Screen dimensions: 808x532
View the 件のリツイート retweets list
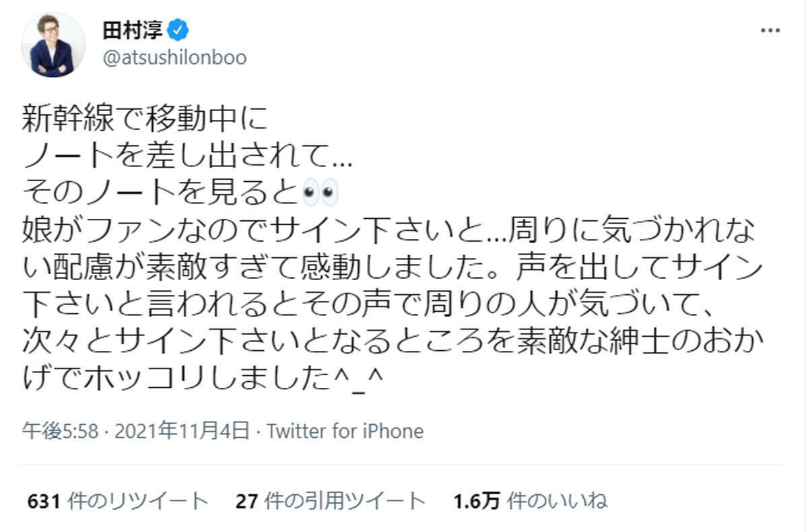click(x=139, y=501)
